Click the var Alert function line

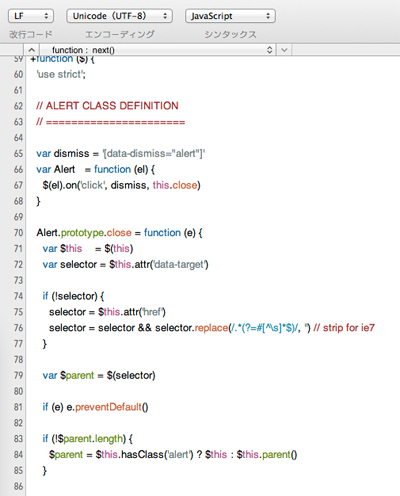(96, 169)
